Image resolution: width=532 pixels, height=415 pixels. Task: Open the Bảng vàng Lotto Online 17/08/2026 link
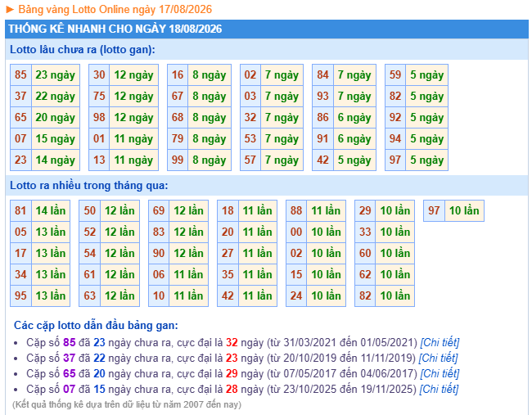115,10
